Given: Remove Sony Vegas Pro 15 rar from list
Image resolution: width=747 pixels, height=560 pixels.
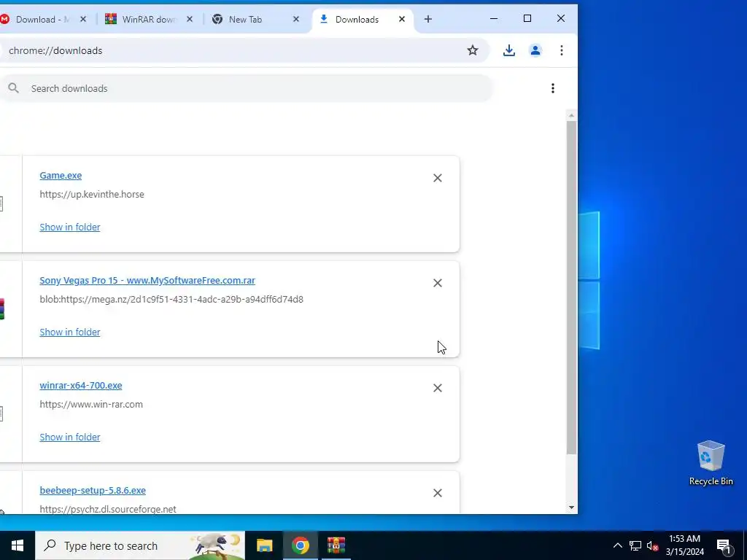Looking at the screenshot, I should (x=438, y=283).
